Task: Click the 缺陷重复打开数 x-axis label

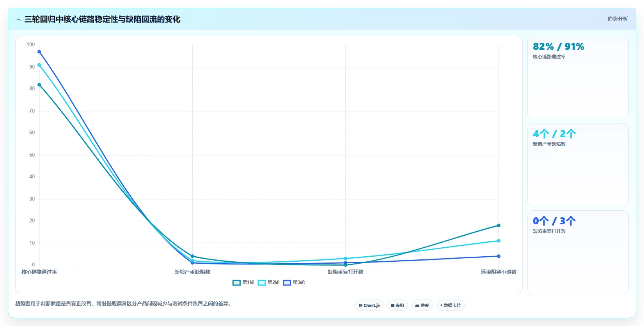Action: 346,272
